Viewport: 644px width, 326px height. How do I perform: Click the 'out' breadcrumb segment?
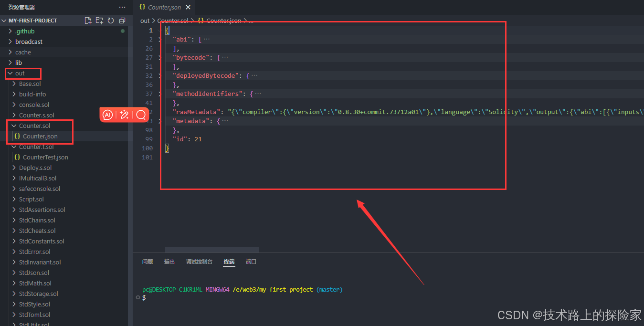(x=145, y=21)
